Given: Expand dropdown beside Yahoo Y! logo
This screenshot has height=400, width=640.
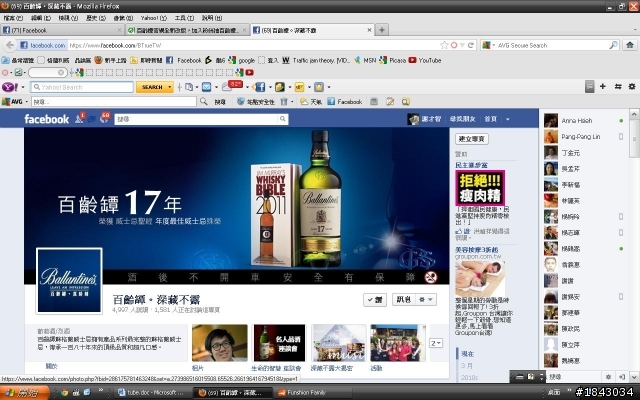Looking at the screenshot, I should click(x=23, y=87).
